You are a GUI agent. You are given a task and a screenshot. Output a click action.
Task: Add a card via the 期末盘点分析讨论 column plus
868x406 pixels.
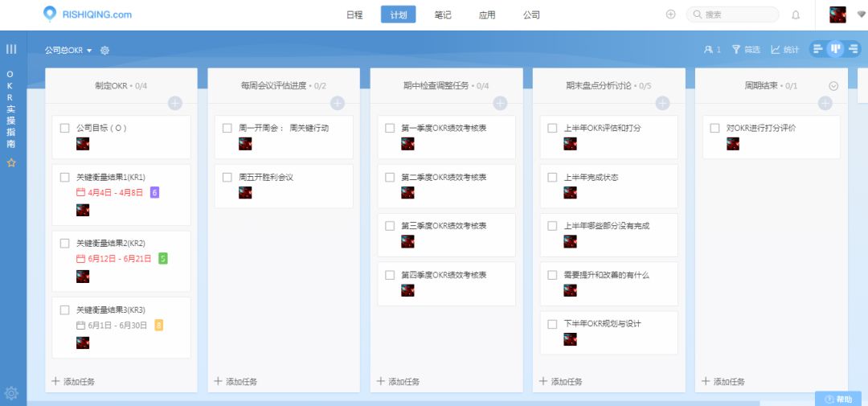tap(662, 103)
